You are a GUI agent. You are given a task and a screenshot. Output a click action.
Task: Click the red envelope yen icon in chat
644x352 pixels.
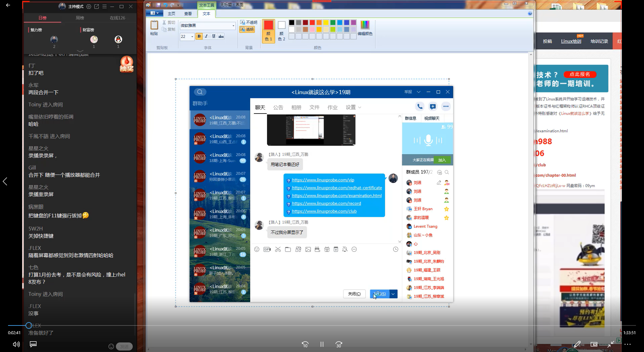(336, 249)
